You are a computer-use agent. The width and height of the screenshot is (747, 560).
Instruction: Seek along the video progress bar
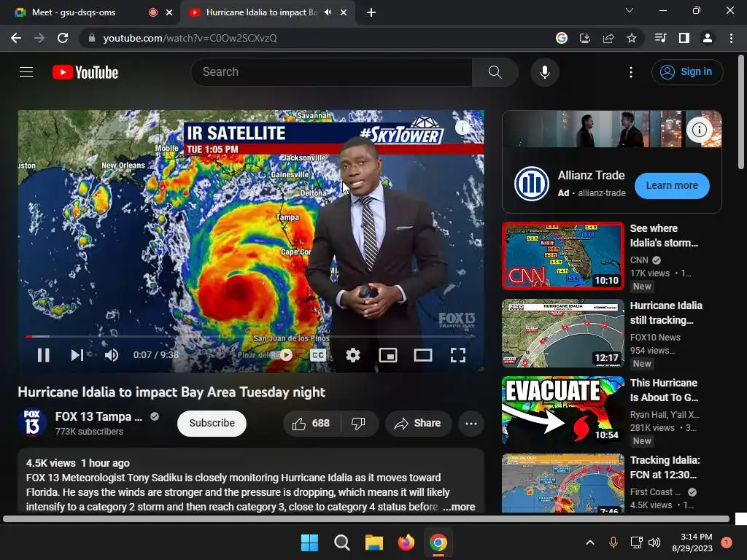[x=251, y=336]
